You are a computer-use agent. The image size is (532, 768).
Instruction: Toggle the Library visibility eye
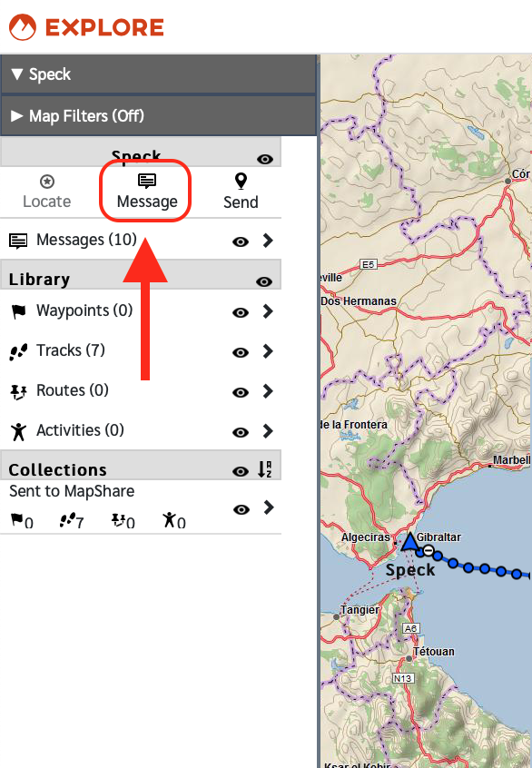click(x=264, y=281)
